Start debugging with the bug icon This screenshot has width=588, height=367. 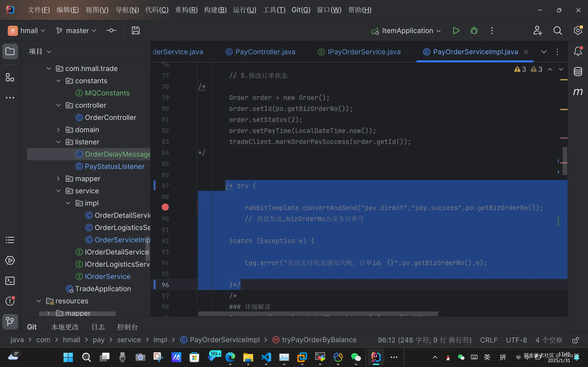pos(474,31)
